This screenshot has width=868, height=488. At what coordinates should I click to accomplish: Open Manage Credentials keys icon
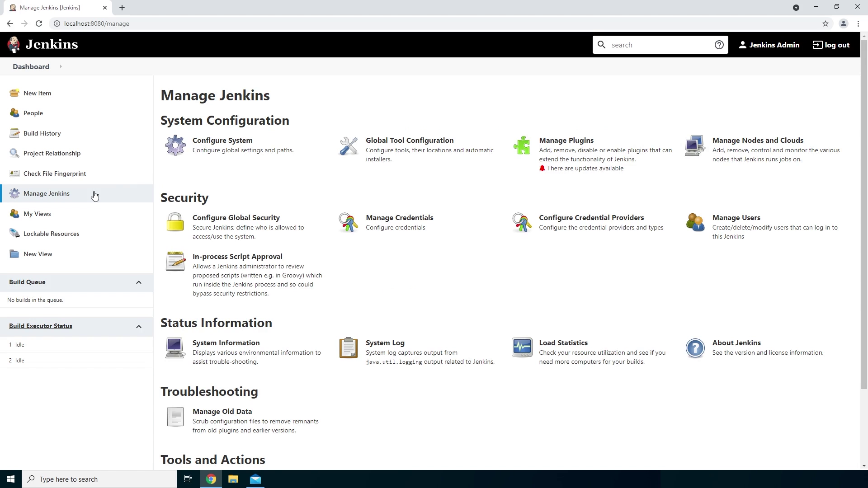348,222
